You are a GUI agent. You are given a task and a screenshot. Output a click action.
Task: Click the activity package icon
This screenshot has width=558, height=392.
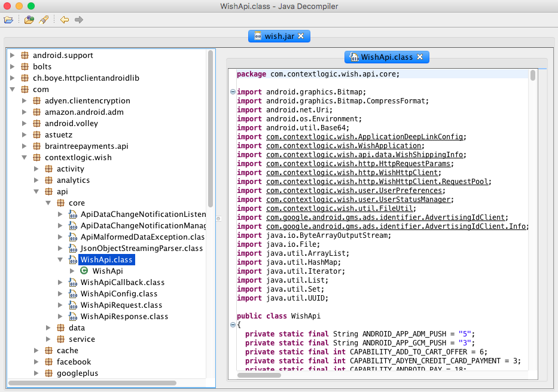pos(49,169)
